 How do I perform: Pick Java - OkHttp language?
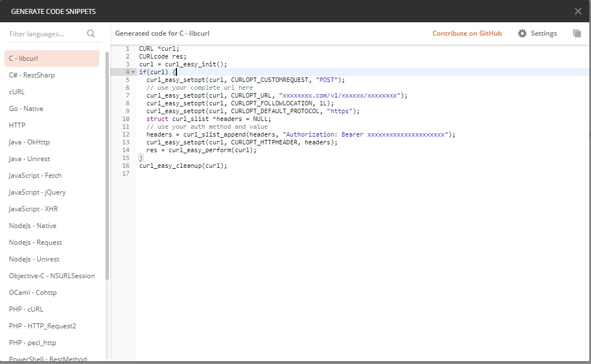tap(52, 142)
